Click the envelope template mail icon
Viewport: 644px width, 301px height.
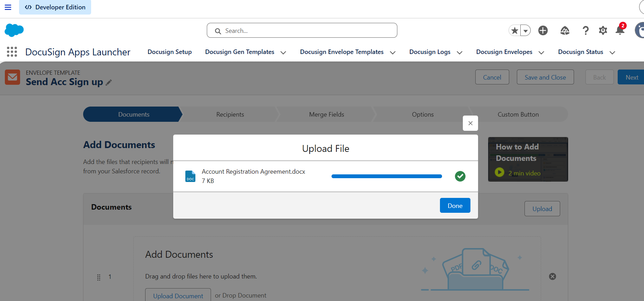tap(12, 77)
